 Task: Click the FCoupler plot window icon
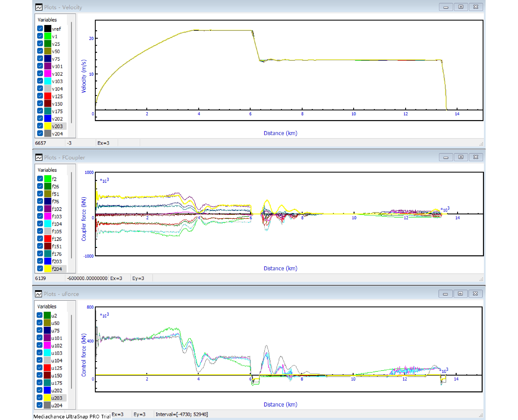coord(39,157)
